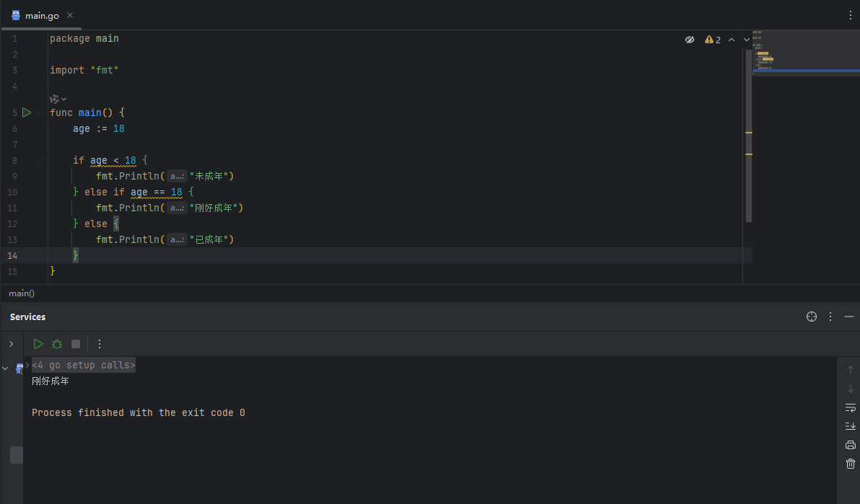Click the highlighted closing brace on line 14

[76, 255]
